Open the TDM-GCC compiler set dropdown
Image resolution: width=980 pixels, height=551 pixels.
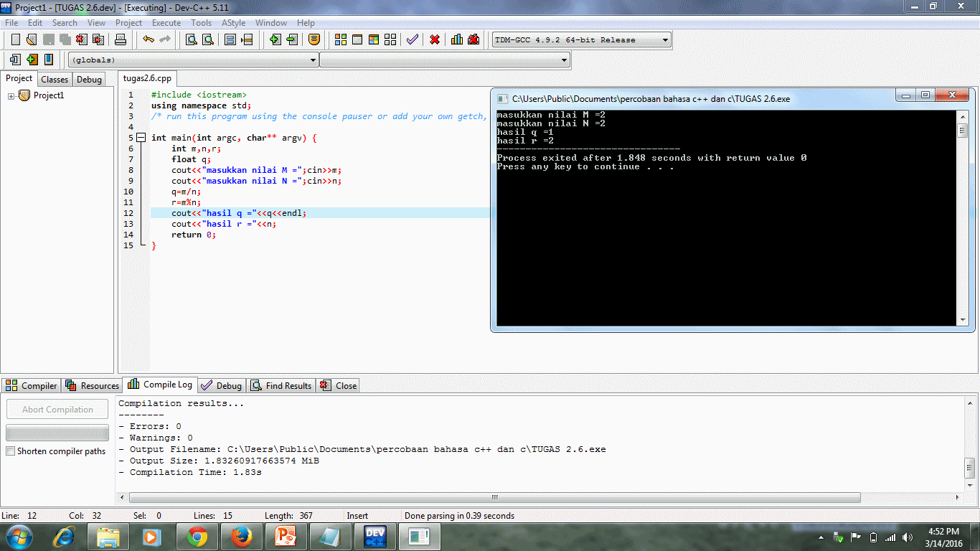pyautogui.click(x=582, y=40)
